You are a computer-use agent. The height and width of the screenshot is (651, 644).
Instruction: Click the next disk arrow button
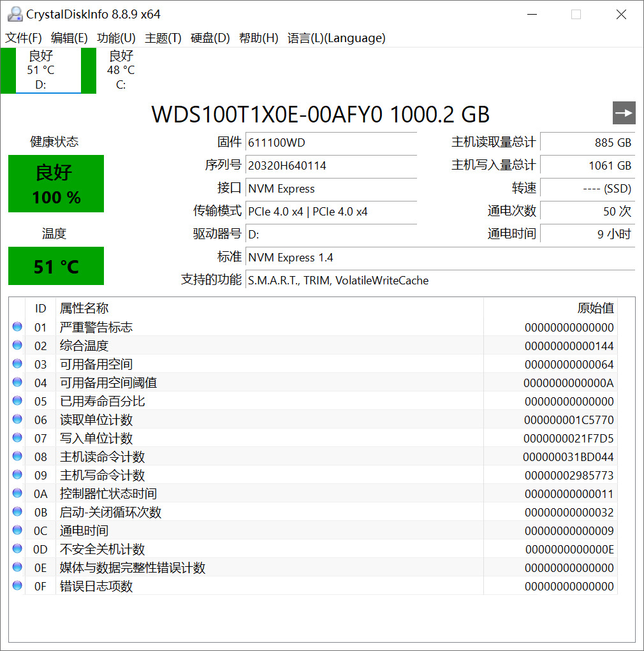(x=624, y=113)
